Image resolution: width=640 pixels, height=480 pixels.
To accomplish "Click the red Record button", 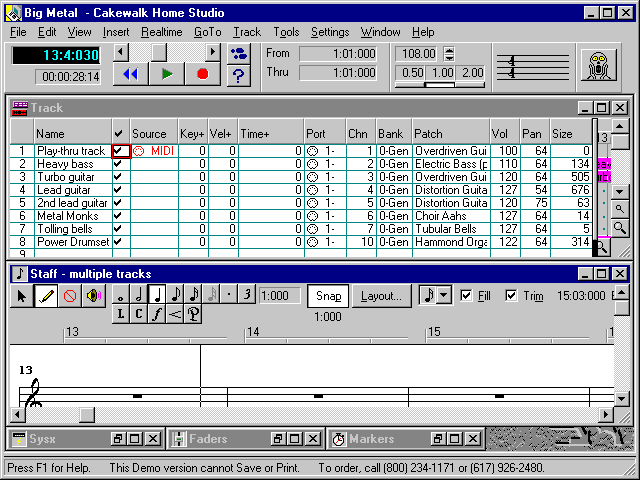I will [x=203, y=73].
